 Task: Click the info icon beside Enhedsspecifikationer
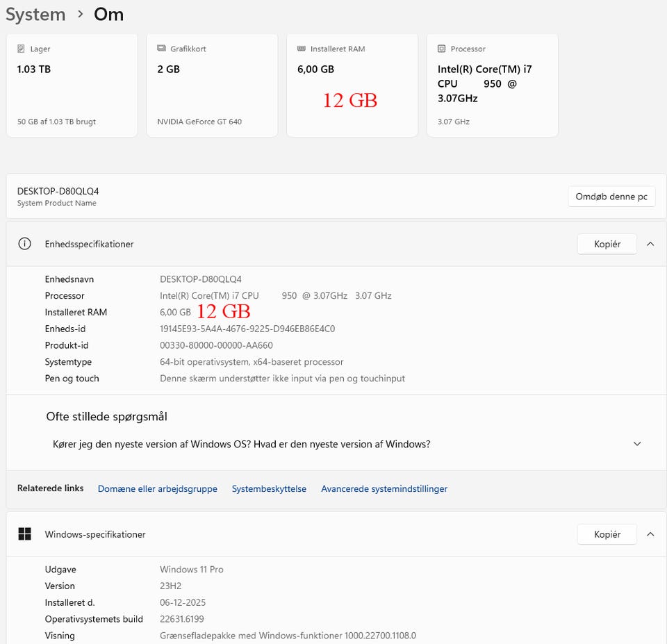(25, 244)
